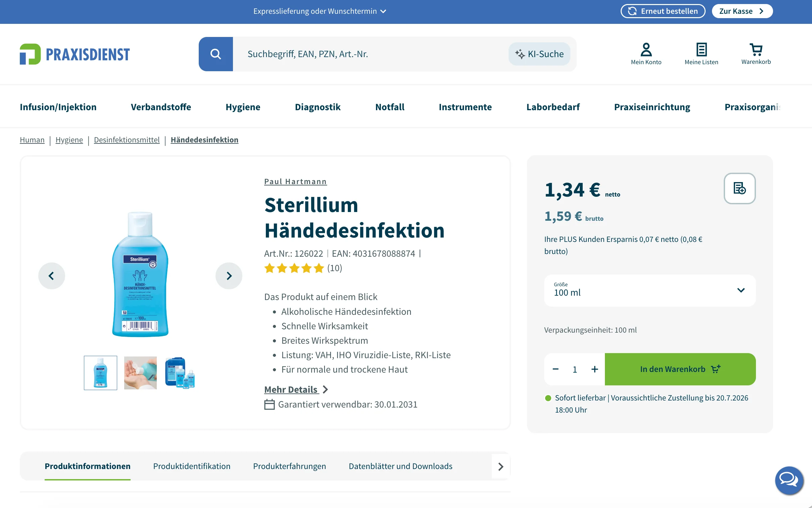Viewport: 812px width, 508px height.
Task: Open the Verbandstoffe menu
Action: click(161, 107)
